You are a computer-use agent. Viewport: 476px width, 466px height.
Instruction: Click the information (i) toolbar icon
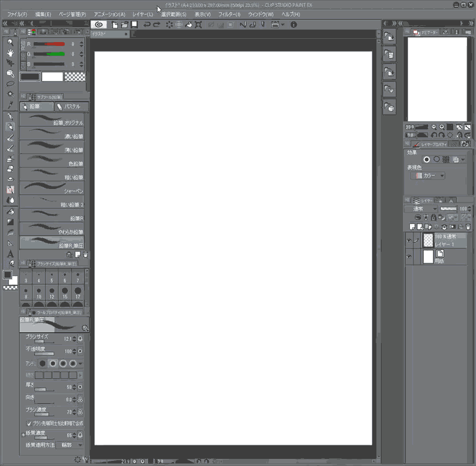(294, 25)
